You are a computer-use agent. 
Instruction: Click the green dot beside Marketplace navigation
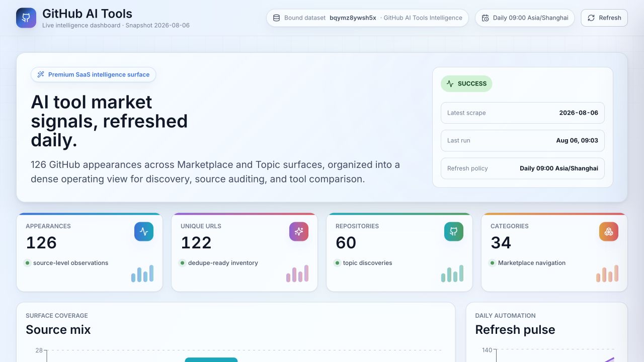pyautogui.click(x=493, y=263)
